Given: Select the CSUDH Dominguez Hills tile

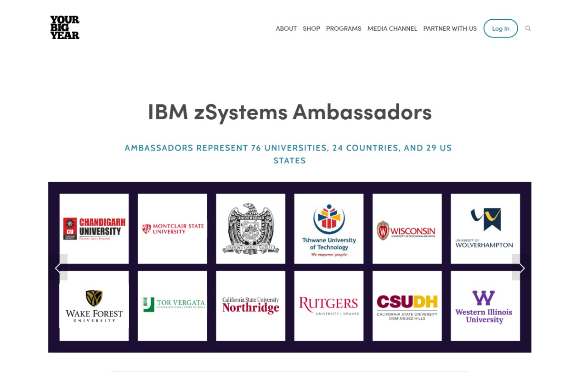Looking at the screenshot, I should 407,306.
